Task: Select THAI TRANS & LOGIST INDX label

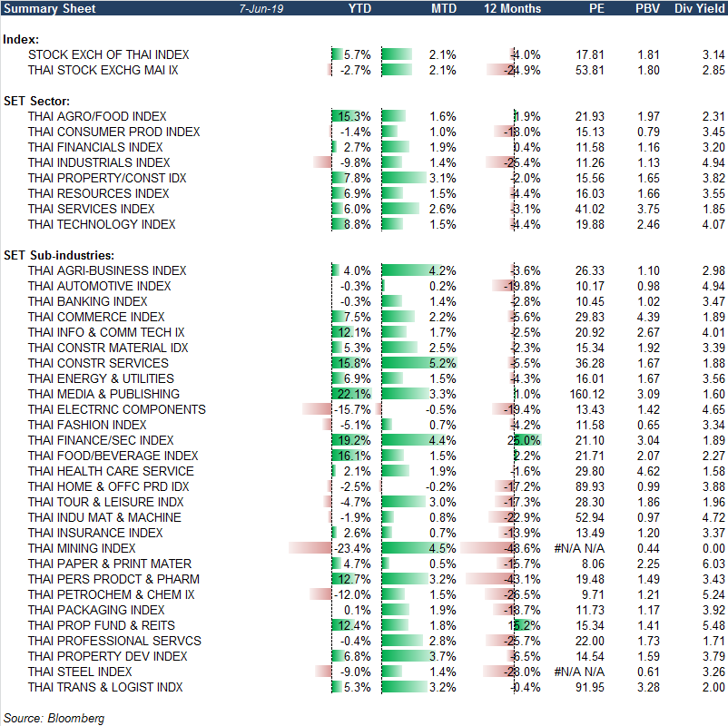Action: click(105, 687)
